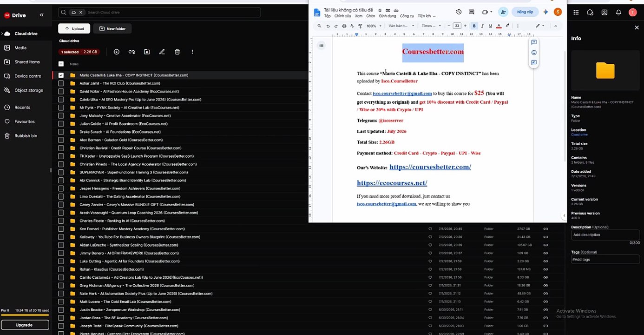
Task: Click the Upgrade storage button
Action: click(x=25, y=325)
